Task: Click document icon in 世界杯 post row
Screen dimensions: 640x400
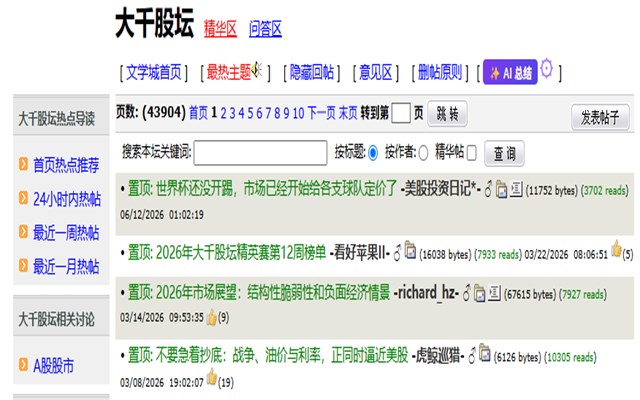Action: coord(516,189)
